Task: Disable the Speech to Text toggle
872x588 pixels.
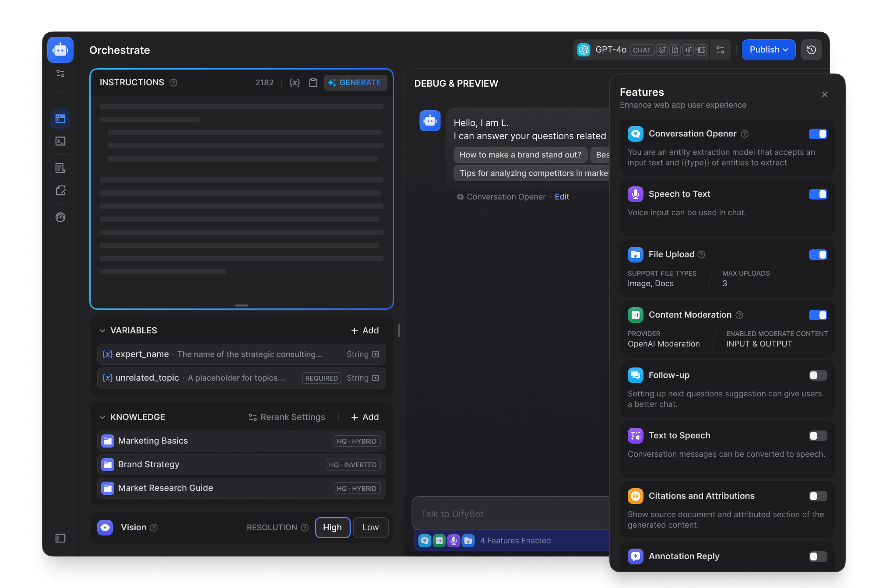Action: click(x=818, y=194)
